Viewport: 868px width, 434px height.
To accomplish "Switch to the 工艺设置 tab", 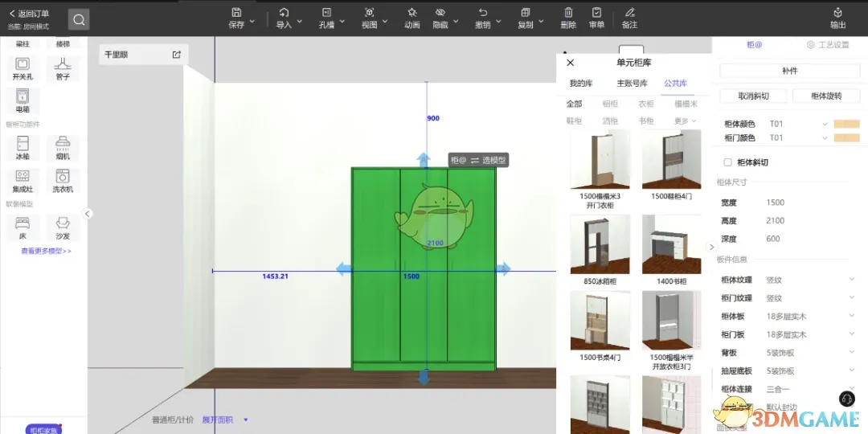I will (828, 45).
